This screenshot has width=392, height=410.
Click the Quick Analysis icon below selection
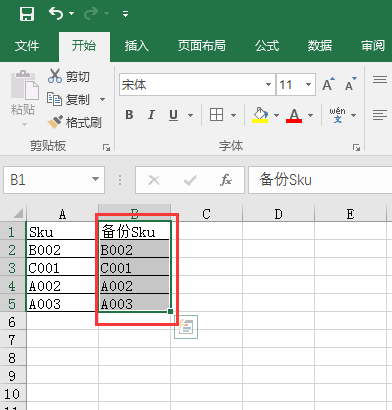(x=186, y=327)
